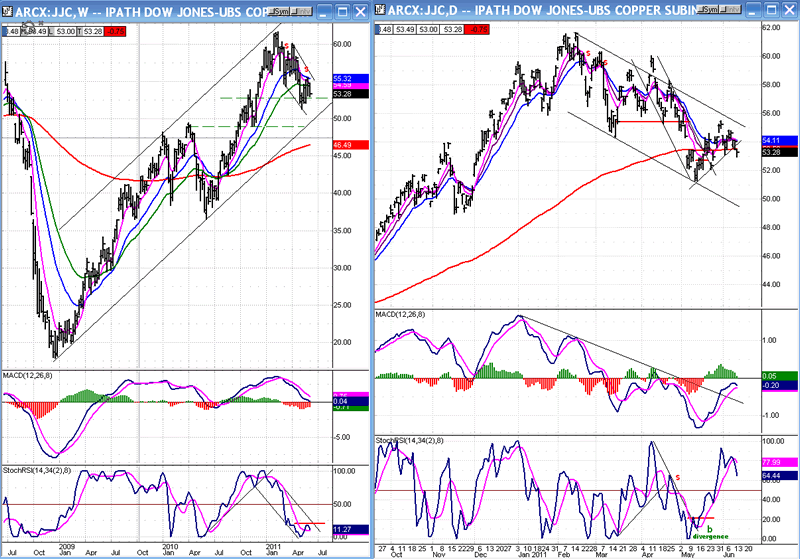Click the blue 11.27 StochRSI value tag weekly
Screen dimensions: 800x559
351,530
